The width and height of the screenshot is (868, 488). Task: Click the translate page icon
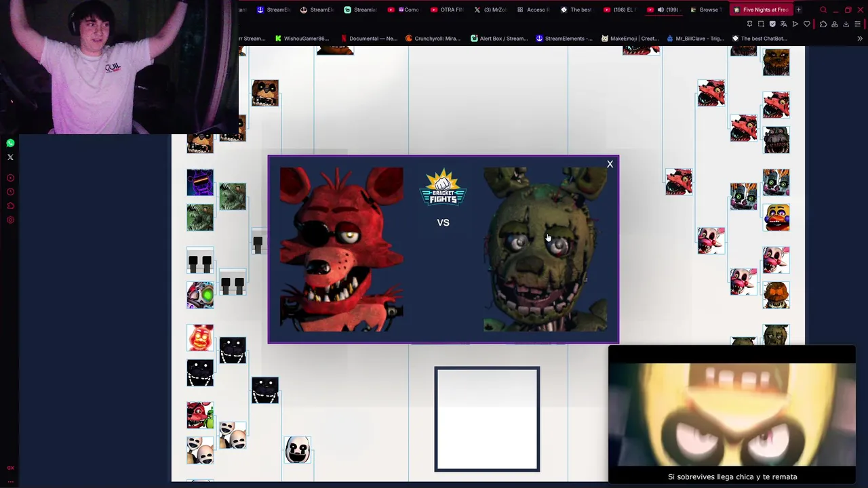tap(784, 24)
